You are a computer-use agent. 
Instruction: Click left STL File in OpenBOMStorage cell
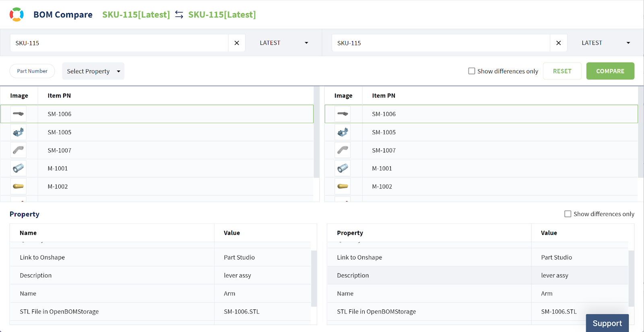tap(112, 312)
